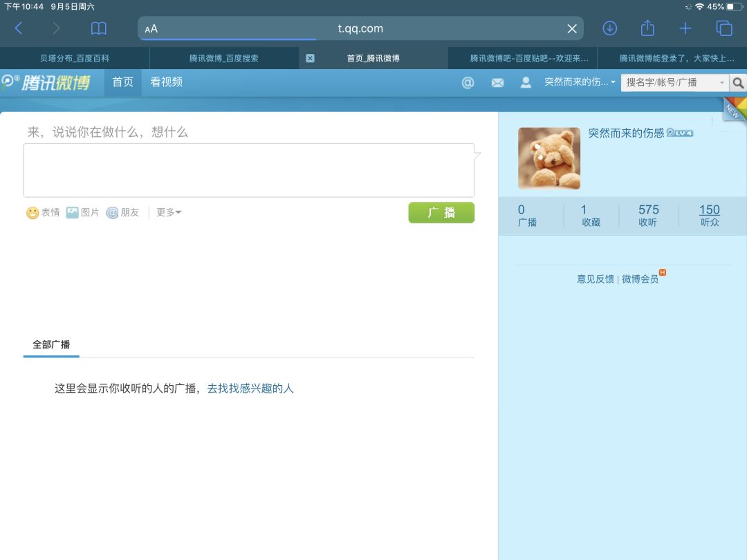Click the username 突然而来的伤感 in sidebar
747x560 pixels.
pyautogui.click(x=626, y=133)
